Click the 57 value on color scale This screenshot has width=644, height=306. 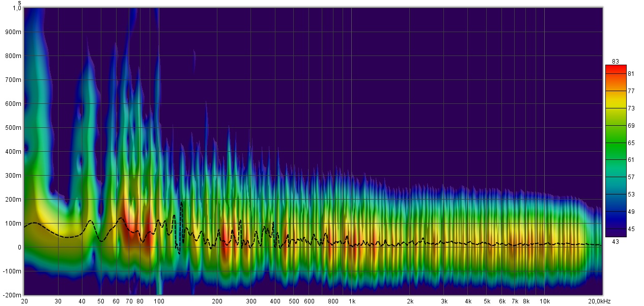(x=631, y=177)
